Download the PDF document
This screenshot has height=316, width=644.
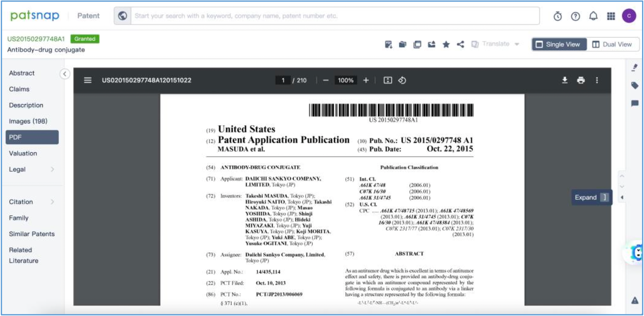click(565, 80)
